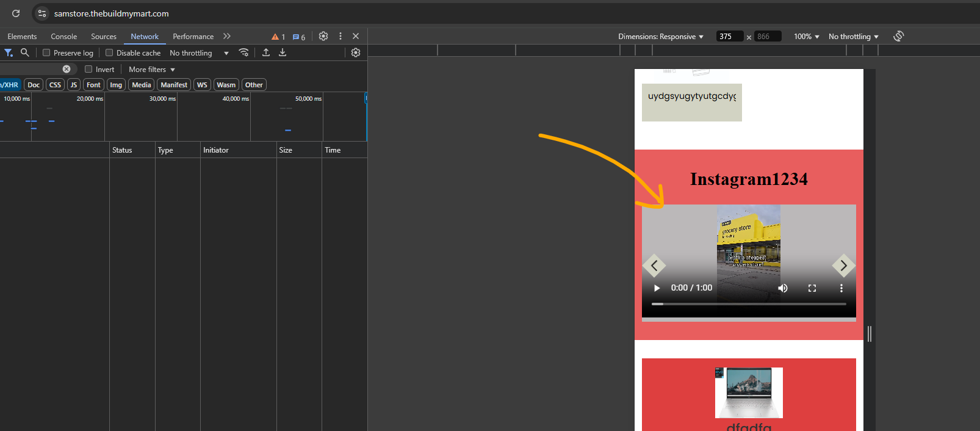The width and height of the screenshot is (980, 431).
Task: Sort by Type column header
Action: pyautogui.click(x=178, y=150)
